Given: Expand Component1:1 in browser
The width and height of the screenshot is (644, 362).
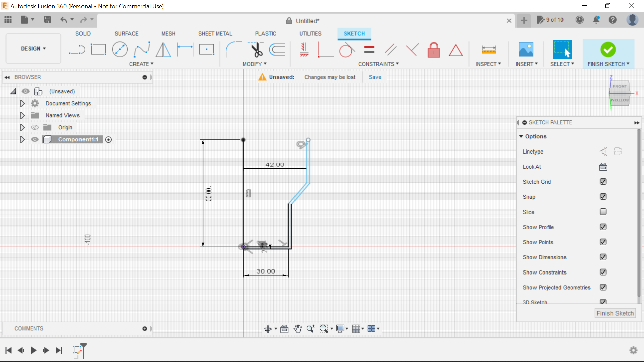Looking at the screenshot, I should 22,140.
